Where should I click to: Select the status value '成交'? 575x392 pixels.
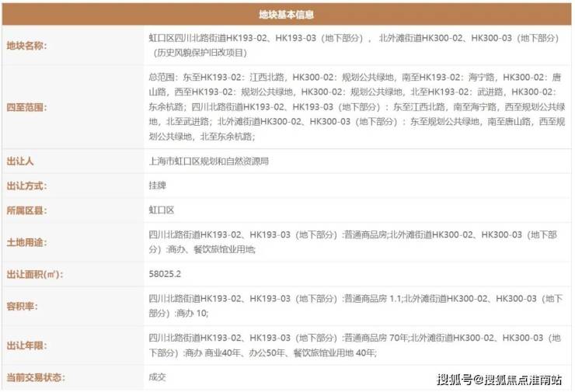click(x=157, y=377)
